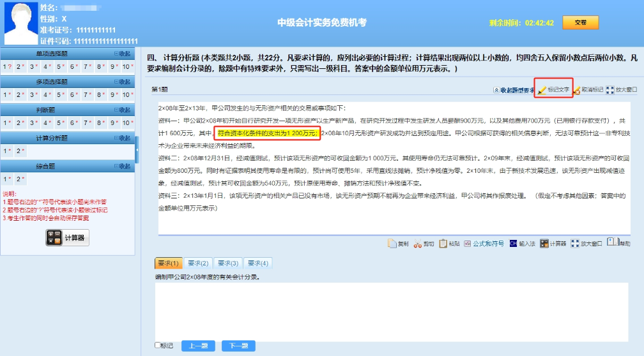This screenshot has width=644, height=356.
Task: Collapse the left sidebar with arrow handle
Action: tap(137, 150)
